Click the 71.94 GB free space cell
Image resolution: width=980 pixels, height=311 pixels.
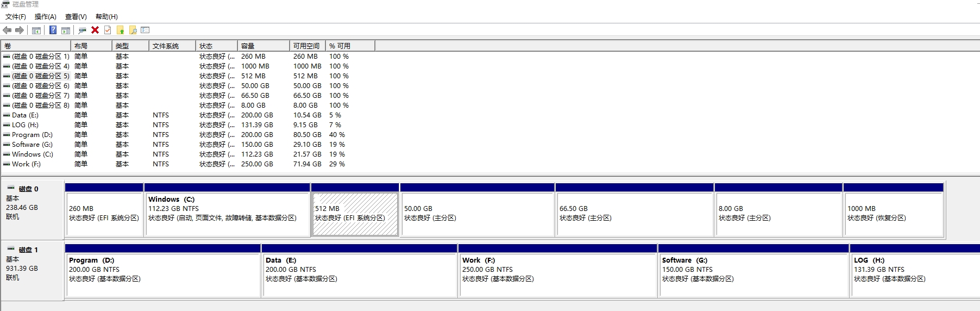[x=307, y=164]
